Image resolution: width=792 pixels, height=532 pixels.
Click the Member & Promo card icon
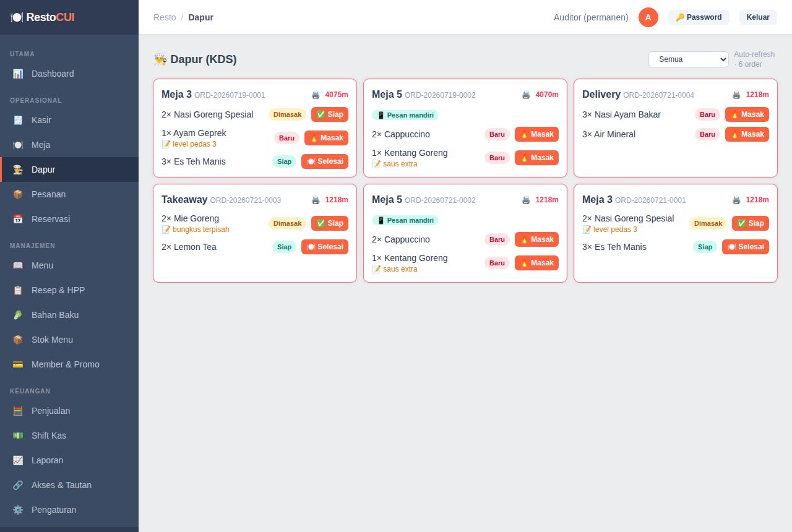pyautogui.click(x=18, y=364)
